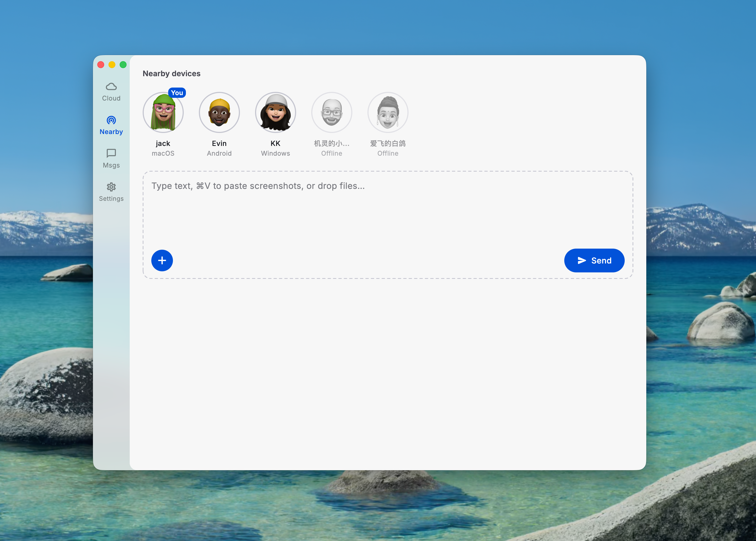Select the Nearby tab in sidebar
This screenshot has width=756, height=541.
(x=111, y=125)
